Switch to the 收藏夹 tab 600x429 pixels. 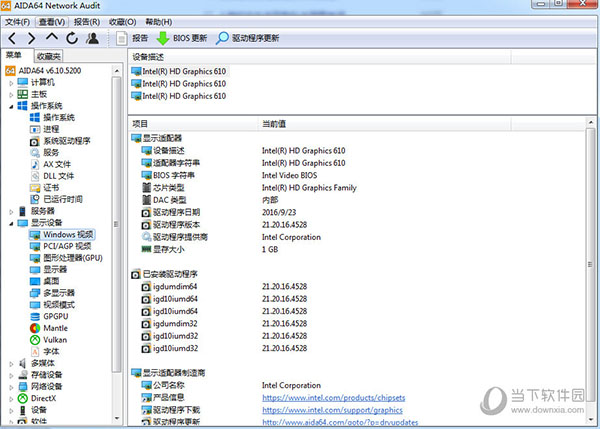[49, 56]
